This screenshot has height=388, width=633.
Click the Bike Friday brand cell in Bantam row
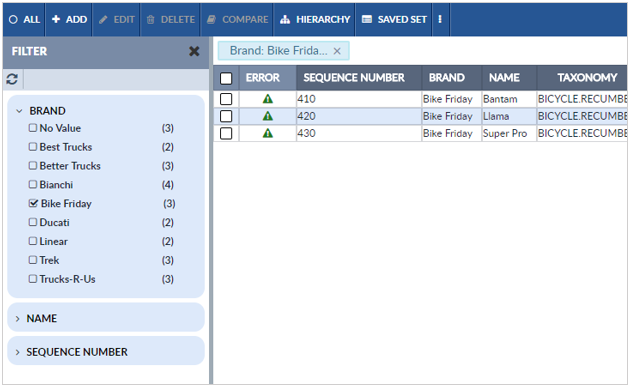tap(452, 99)
